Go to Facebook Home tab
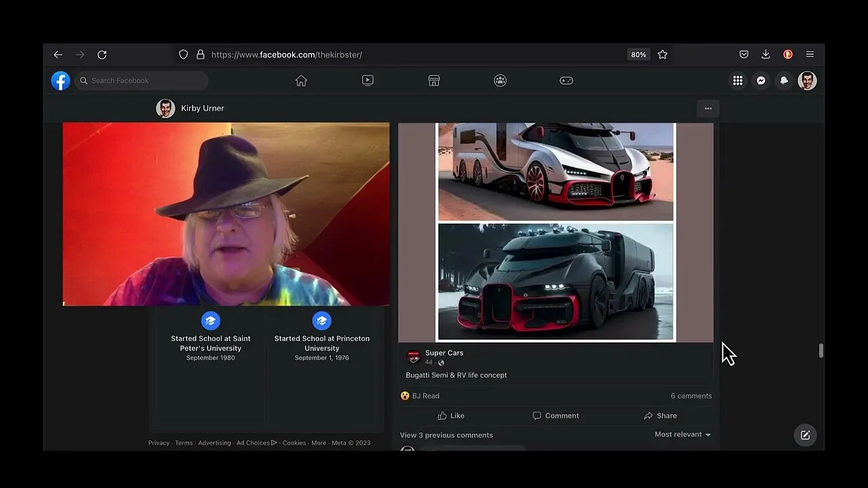 301,81
